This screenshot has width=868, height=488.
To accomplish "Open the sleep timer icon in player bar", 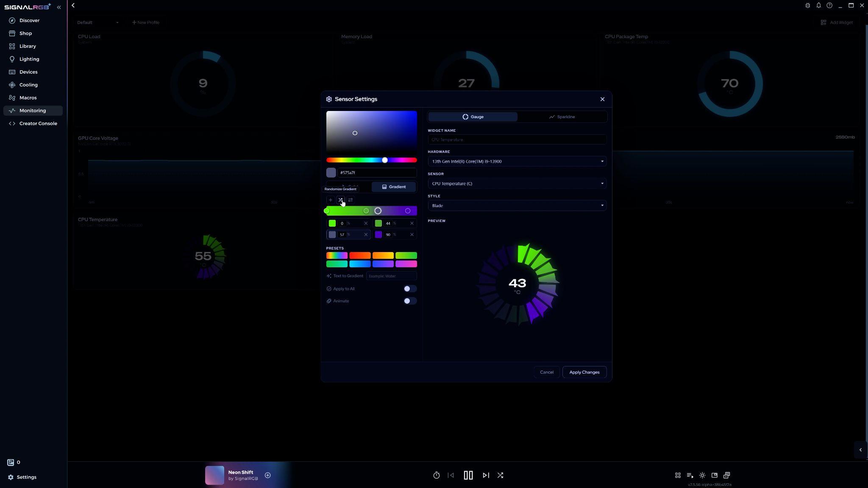I will (x=437, y=475).
